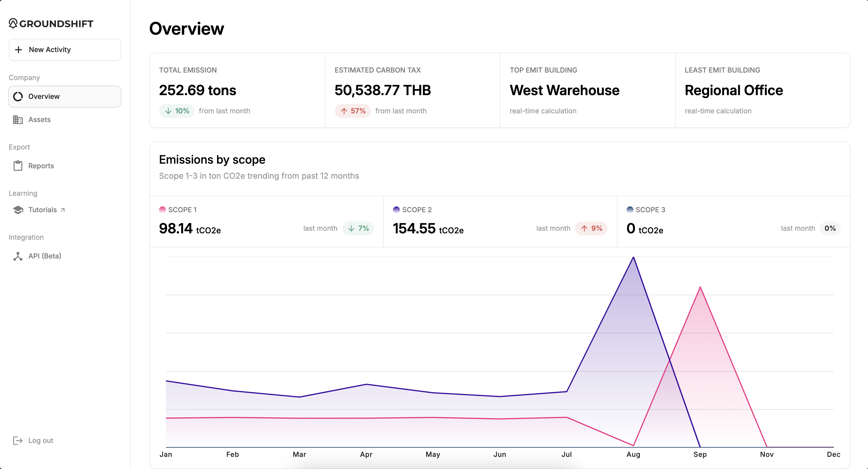The height and width of the screenshot is (469, 868).
Task: Click the API (Beta) node icon
Action: 18,256
